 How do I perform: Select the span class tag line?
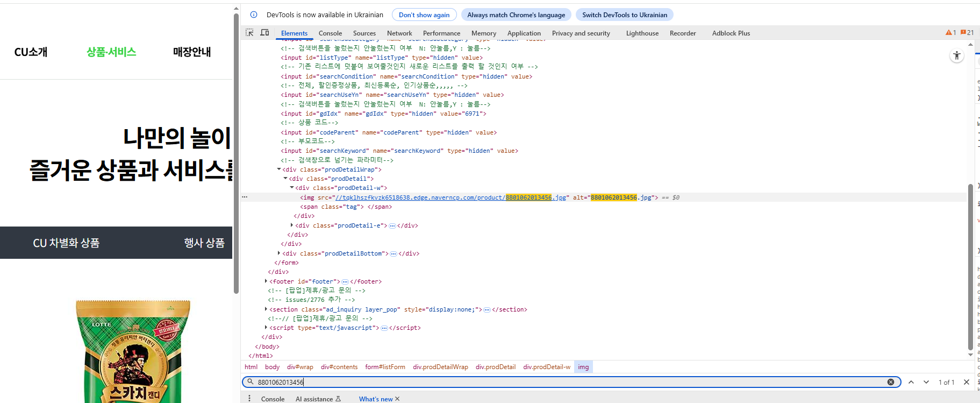[346, 207]
